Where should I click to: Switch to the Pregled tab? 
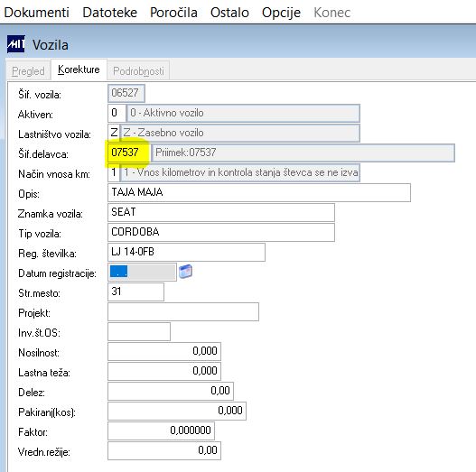coord(28,71)
